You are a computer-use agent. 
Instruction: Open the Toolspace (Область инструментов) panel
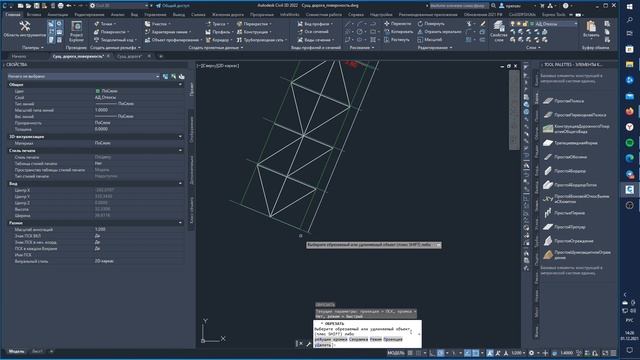click(x=24, y=29)
